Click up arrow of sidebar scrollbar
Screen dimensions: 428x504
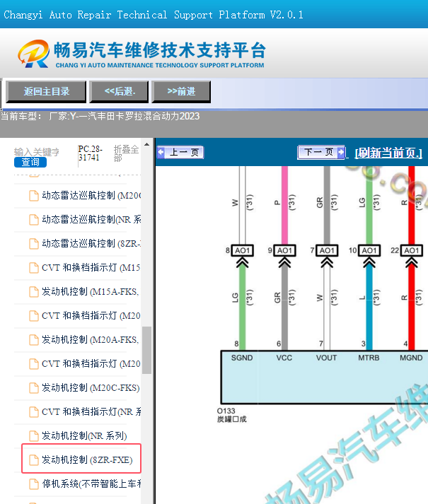pos(146,144)
